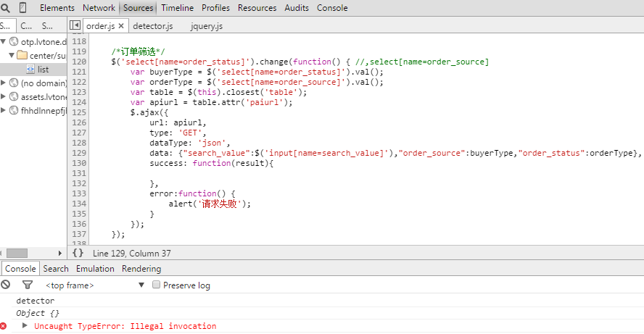The image size is (644, 334).
Task: Open the jquery.js file tab
Action: [x=207, y=26]
